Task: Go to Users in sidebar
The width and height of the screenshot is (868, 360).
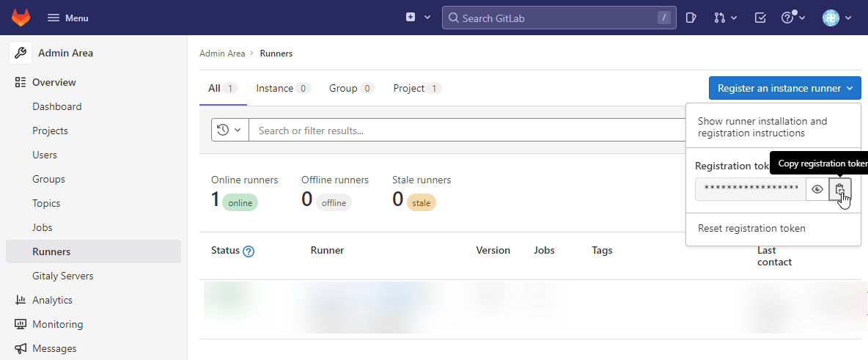Action: click(x=45, y=155)
